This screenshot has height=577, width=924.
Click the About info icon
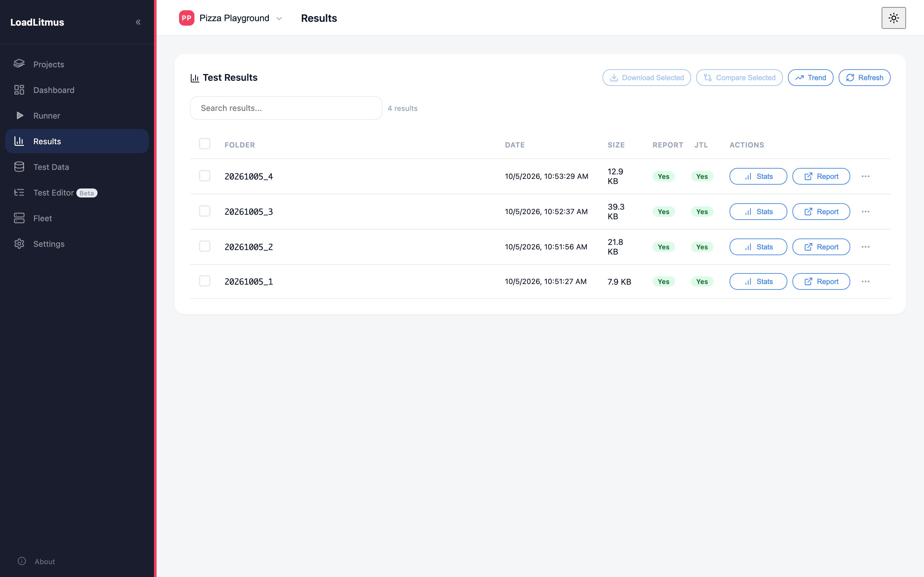coord(22,561)
